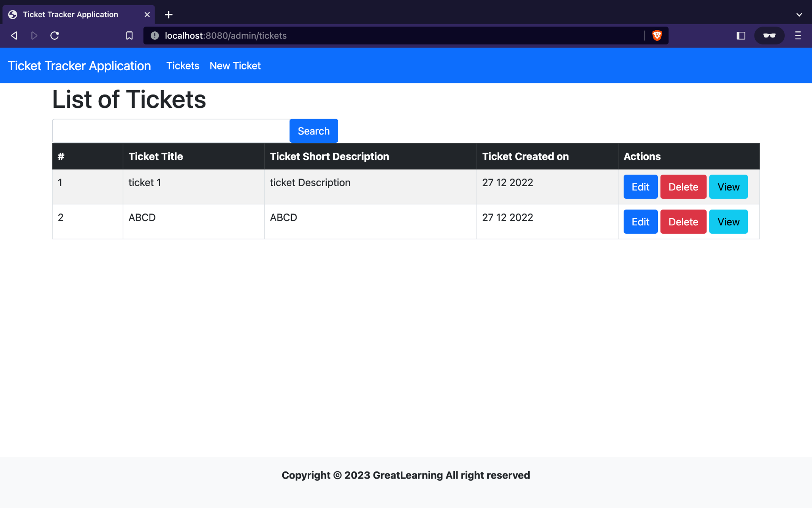The width and height of the screenshot is (812, 508).
Task: Reload the page with refresh icon
Action: click(x=55, y=36)
